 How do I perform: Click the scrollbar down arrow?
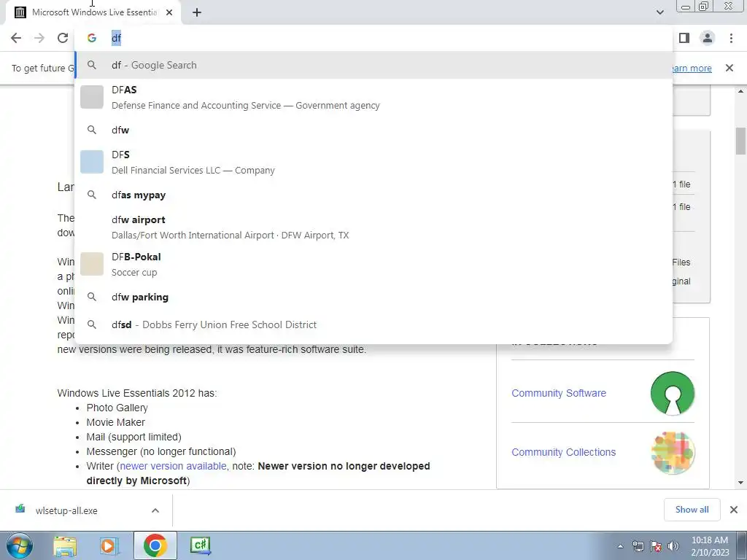coord(741,483)
